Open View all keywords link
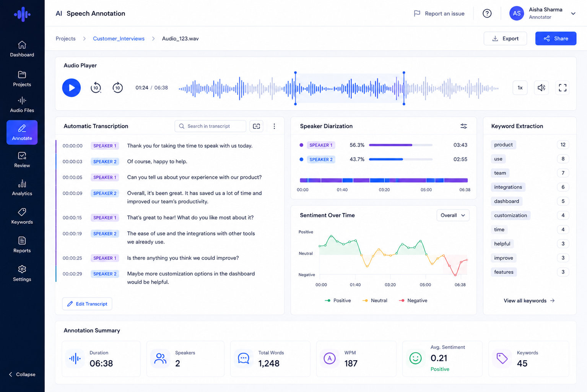Image resolution: width=587 pixels, height=392 pixels. tap(529, 301)
